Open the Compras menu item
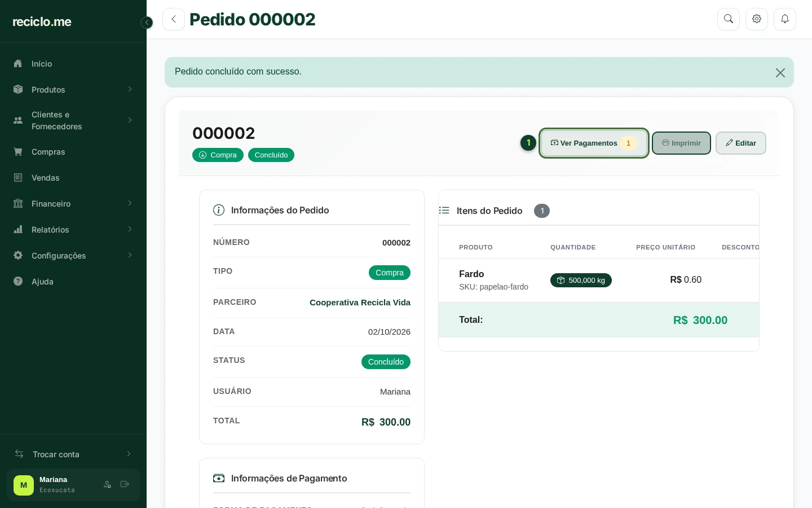The image size is (812, 508). coord(73,152)
